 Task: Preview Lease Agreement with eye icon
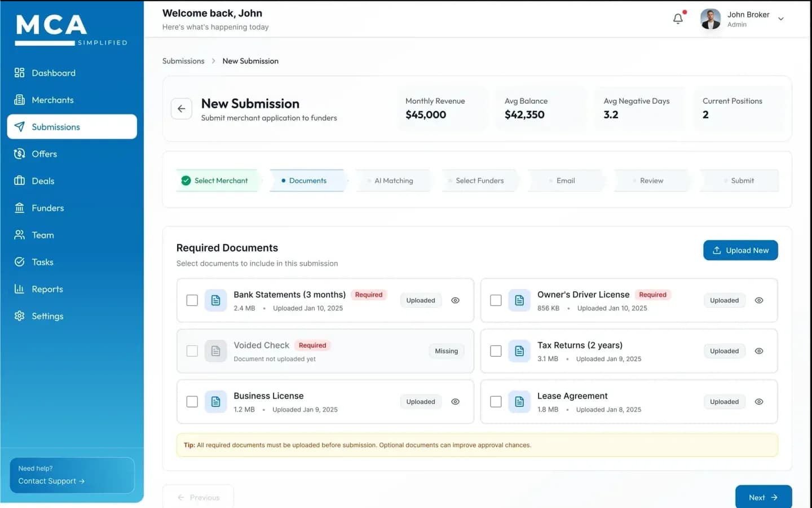coord(759,402)
